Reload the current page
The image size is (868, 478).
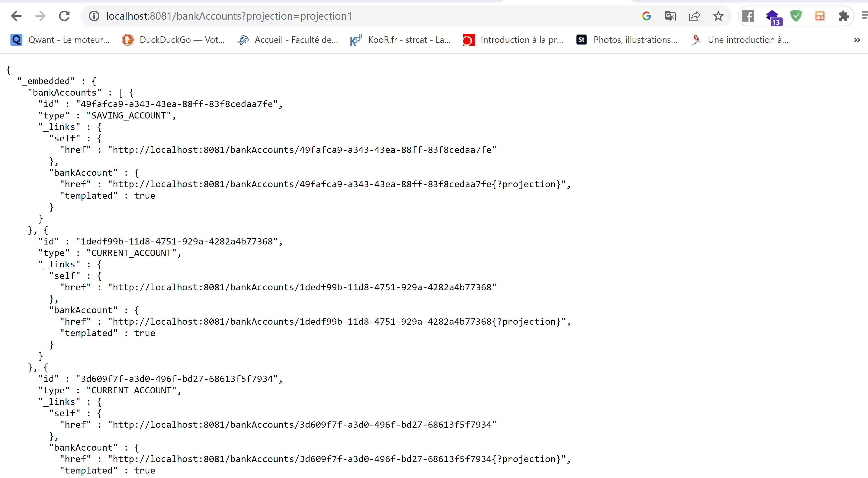coord(64,16)
